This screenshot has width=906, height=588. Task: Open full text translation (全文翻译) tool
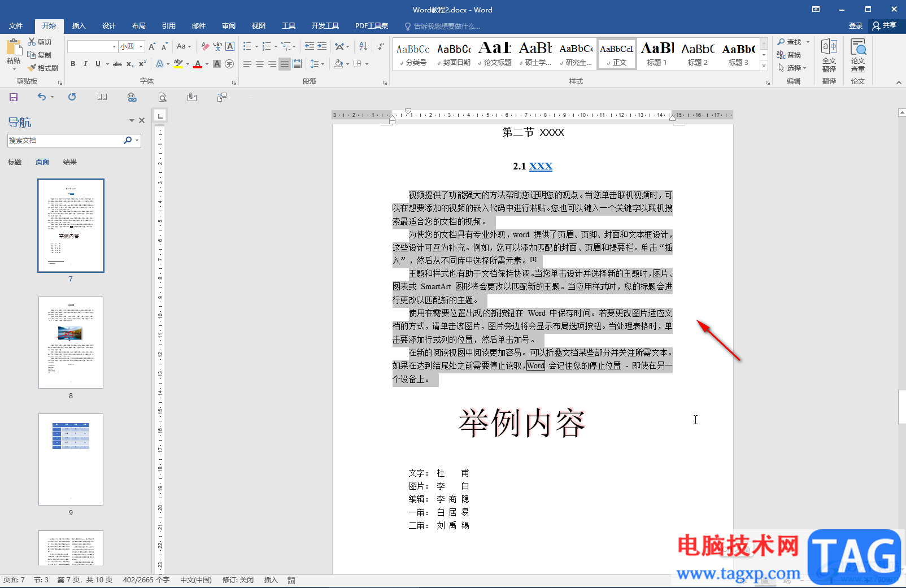click(x=829, y=55)
